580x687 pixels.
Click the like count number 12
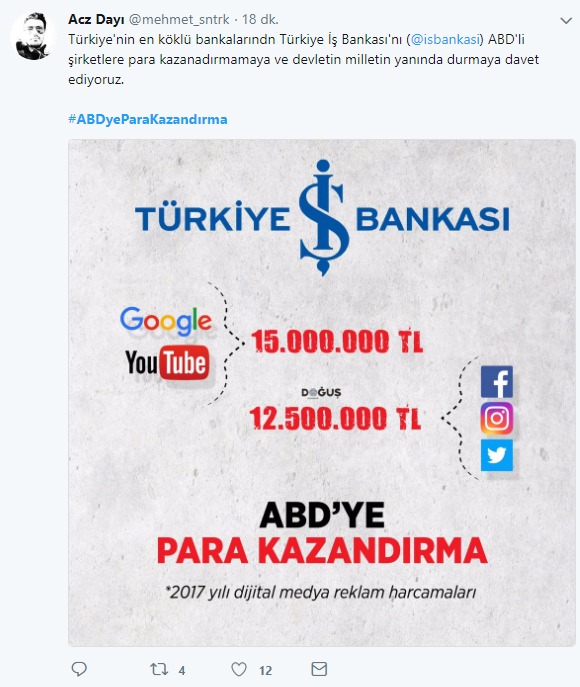[x=265, y=670]
